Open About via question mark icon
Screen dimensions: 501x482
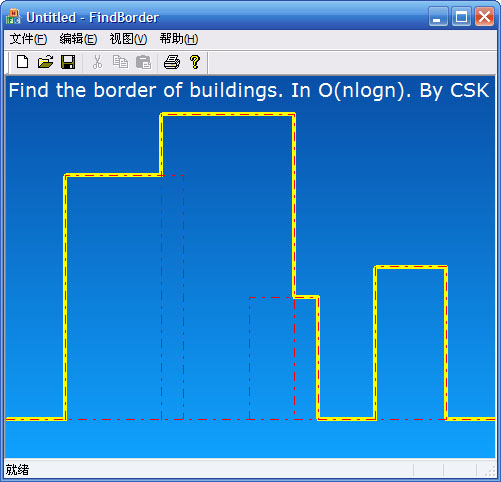point(195,62)
